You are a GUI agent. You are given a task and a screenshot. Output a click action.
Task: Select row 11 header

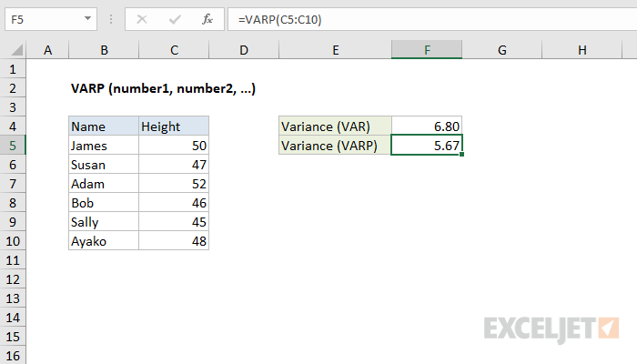(13, 260)
